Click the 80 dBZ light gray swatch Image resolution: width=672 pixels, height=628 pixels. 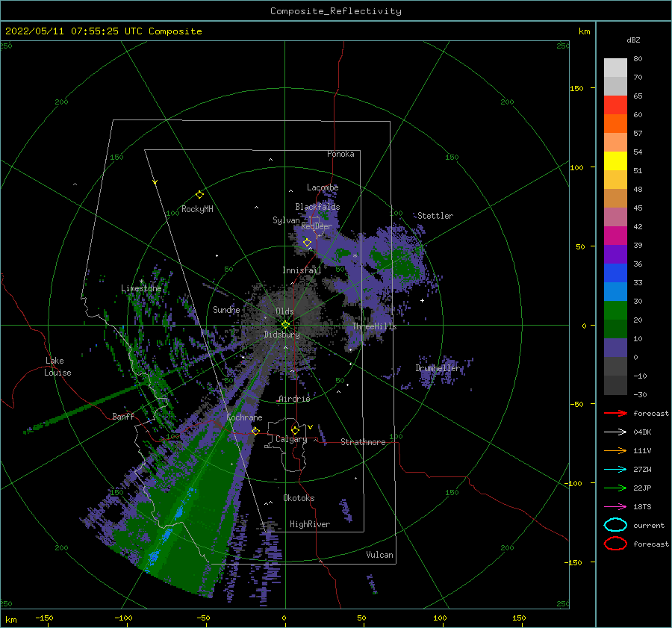click(x=615, y=67)
